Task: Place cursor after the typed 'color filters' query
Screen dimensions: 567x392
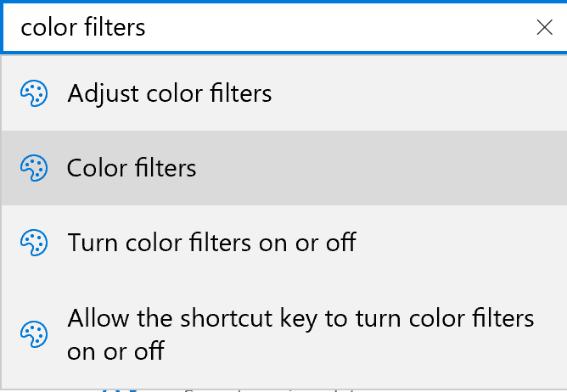Action: [x=148, y=27]
